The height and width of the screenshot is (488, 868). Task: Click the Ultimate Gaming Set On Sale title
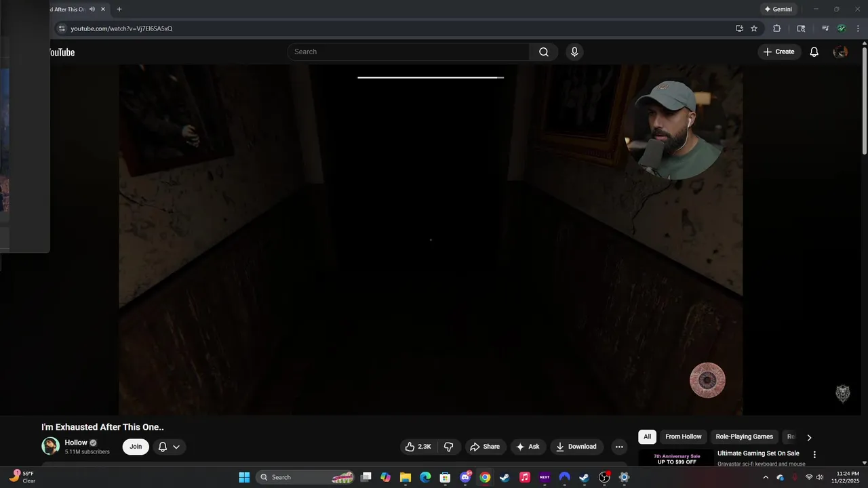pyautogui.click(x=758, y=453)
